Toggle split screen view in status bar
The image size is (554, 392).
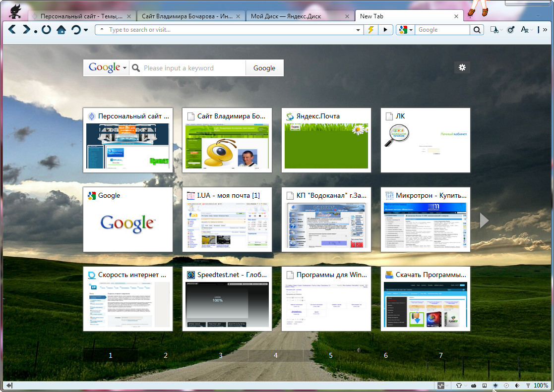(x=485, y=386)
